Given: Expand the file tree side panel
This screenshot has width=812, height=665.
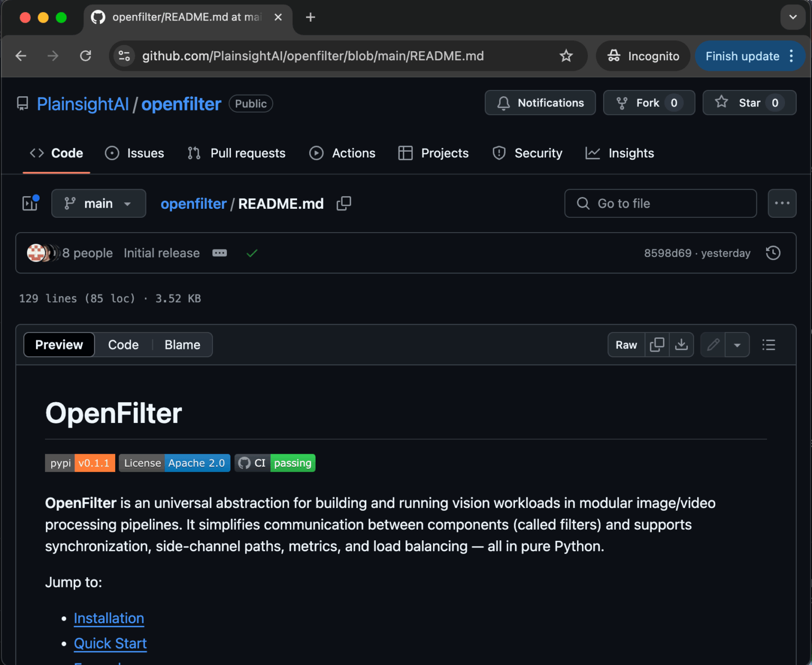Looking at the screenshot, I should (x=30, y=204).
